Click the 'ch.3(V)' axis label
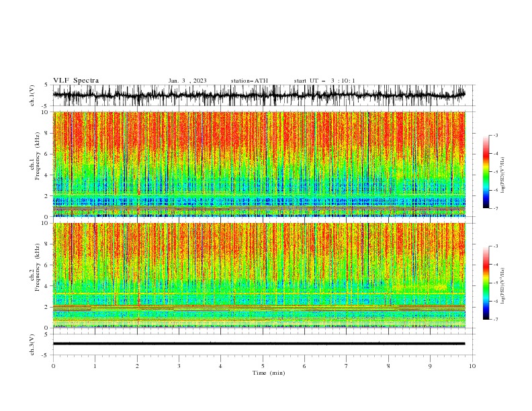The image size is (532, 411). coord(32,345)
